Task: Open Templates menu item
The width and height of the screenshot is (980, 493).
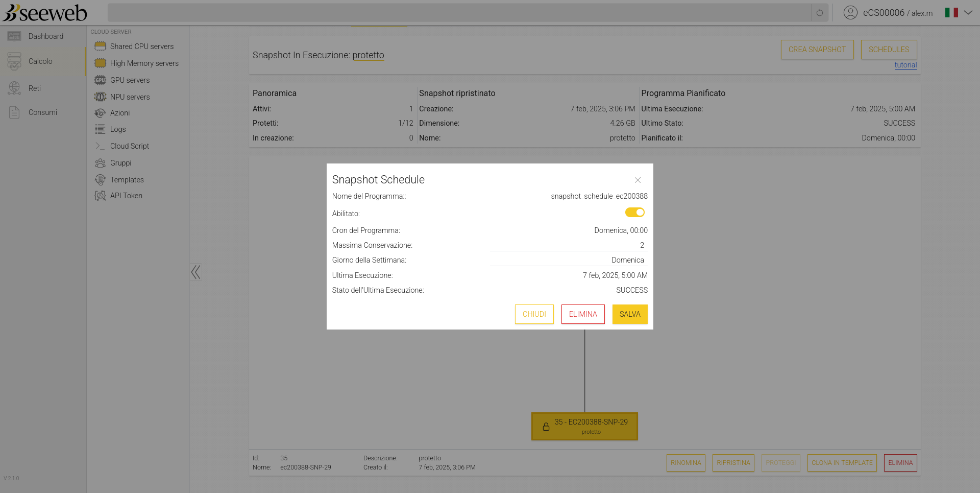Action: (127, 180)
